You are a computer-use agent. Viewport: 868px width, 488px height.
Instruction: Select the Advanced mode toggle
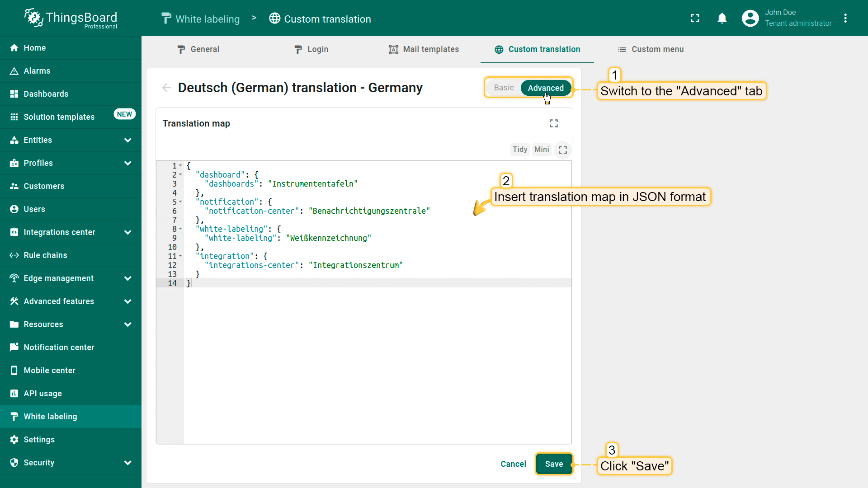[x=545, y=88]
